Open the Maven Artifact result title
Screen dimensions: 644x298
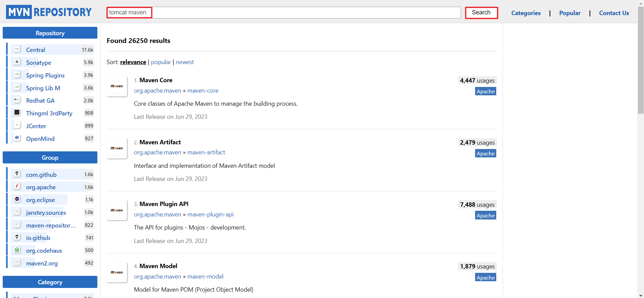[160, 142]
